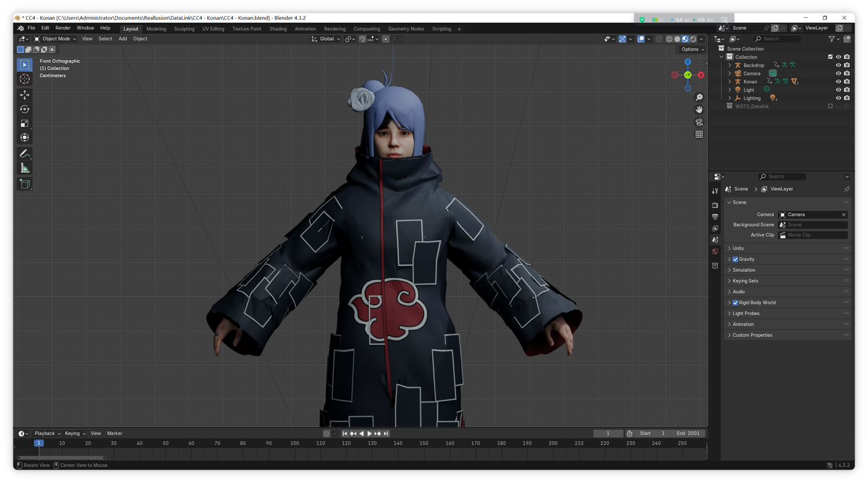Click the hand pan-view icon
The width and height of the screenshot is (868, 483).
699,110
